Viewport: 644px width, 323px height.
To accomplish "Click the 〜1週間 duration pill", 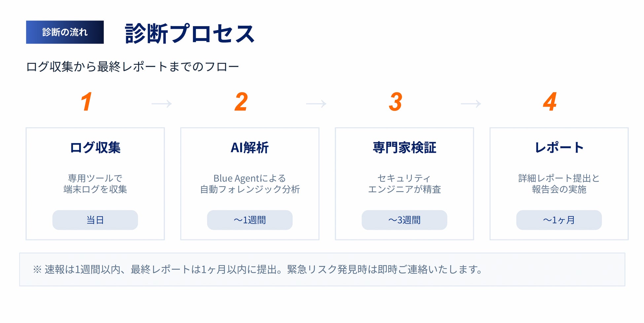I will coord(250,220).
